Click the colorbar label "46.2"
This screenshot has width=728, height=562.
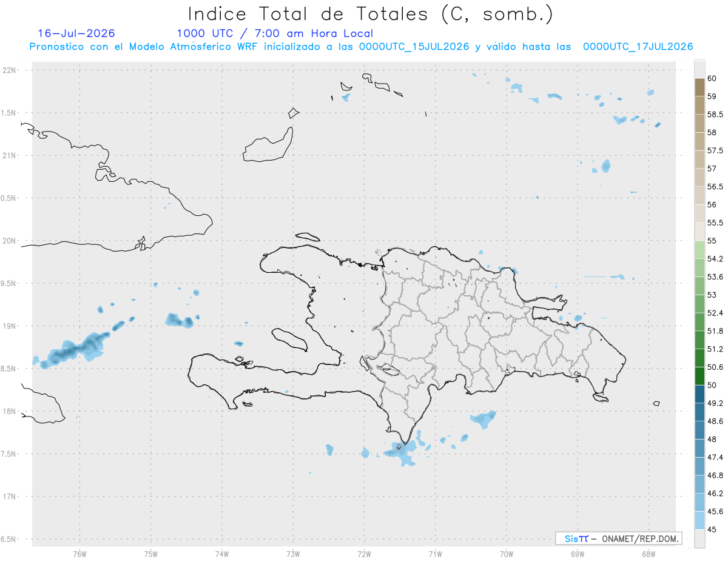(715, 493)
